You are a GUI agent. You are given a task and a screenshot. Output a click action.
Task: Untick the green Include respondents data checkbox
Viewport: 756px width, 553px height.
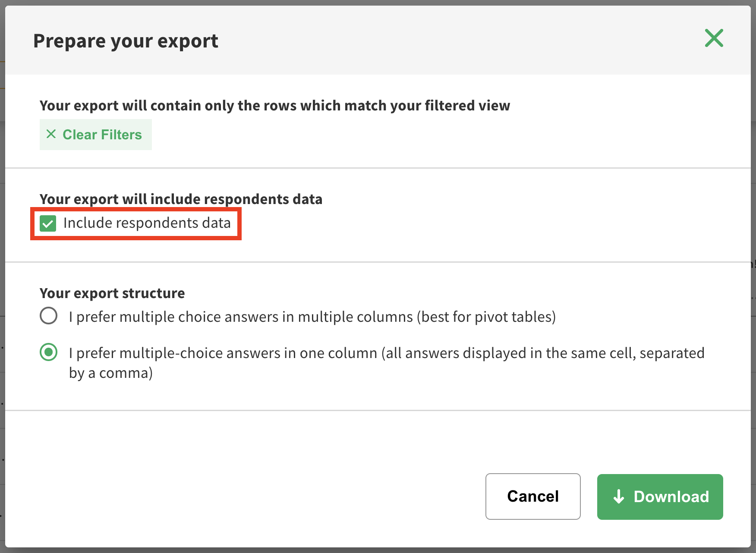tap(48, 223)
